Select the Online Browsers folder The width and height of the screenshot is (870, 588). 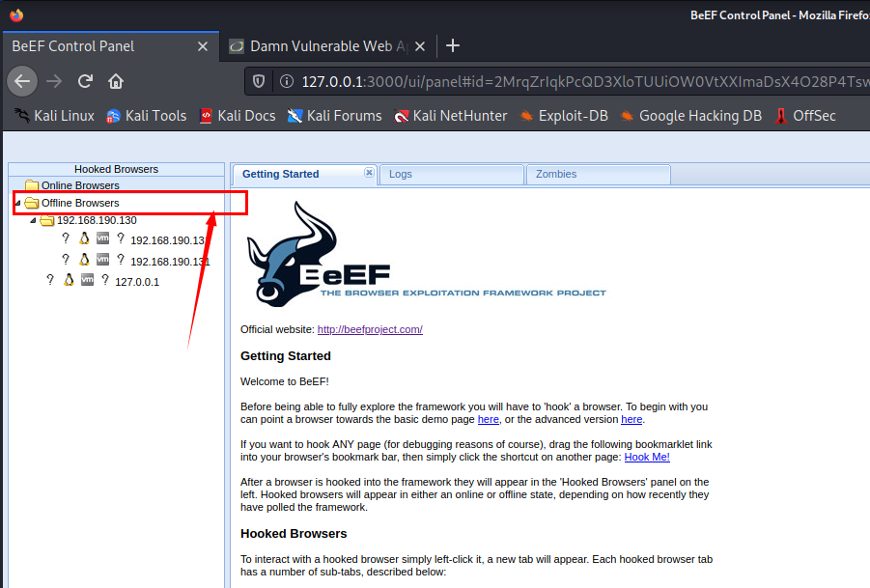(80, 185)
